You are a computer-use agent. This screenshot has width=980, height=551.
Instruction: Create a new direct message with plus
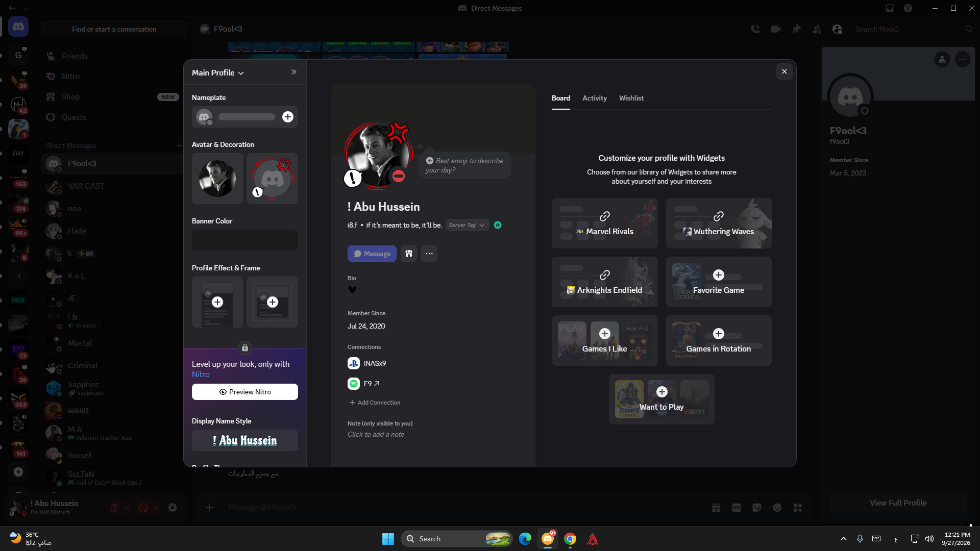click(179, 145)
